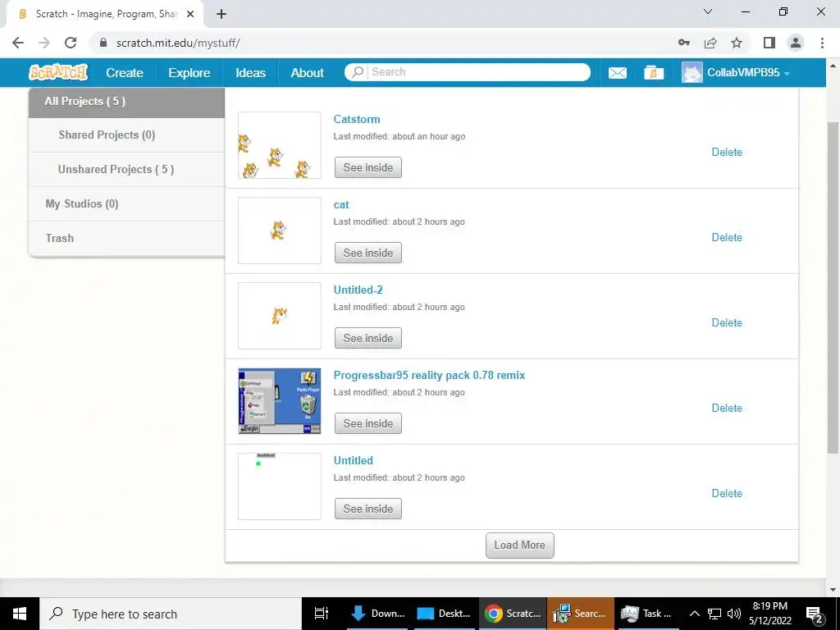Close the Scratch browser tab
This screenshot has height=630, width=840.
(x=190, y=14)
